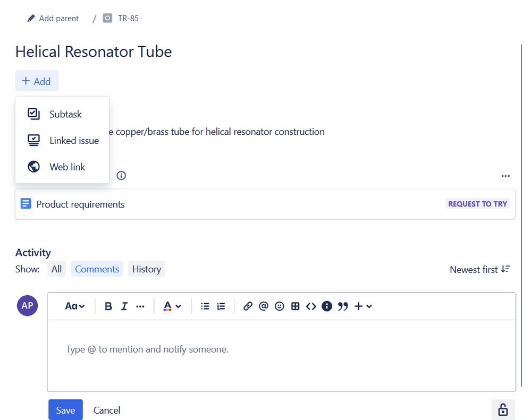This screenshot has height=420, width=531.
Task: Insert a numbered list
Action: [221, 306]
